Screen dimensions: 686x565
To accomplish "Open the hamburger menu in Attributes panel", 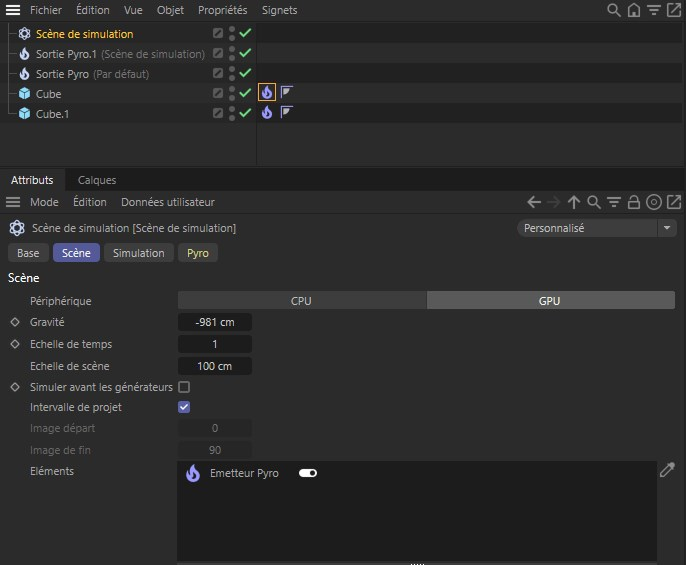I will point(13,202).
